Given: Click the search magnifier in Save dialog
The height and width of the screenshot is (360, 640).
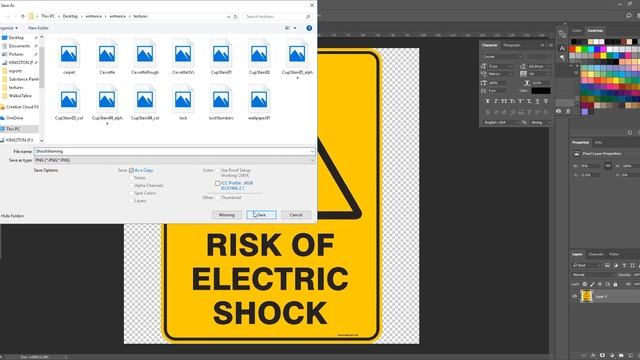Looking at the screenshot, I should (x=308, y=17).
